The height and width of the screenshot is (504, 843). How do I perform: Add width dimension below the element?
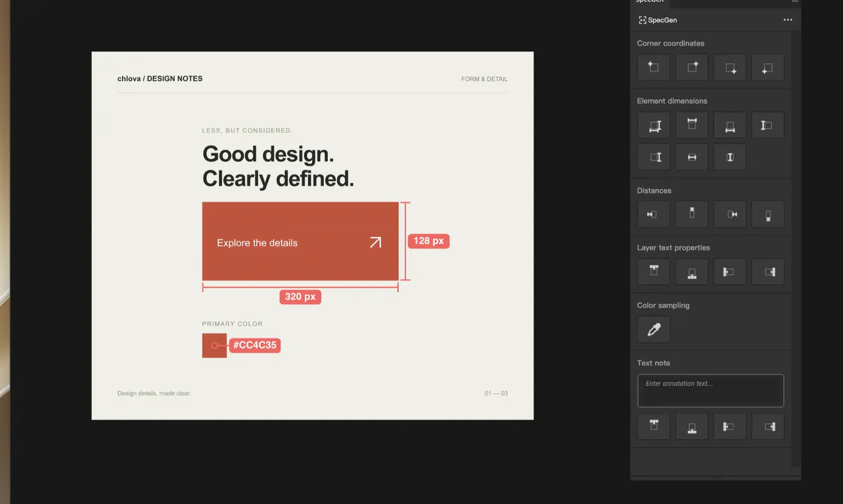[730, 125]
